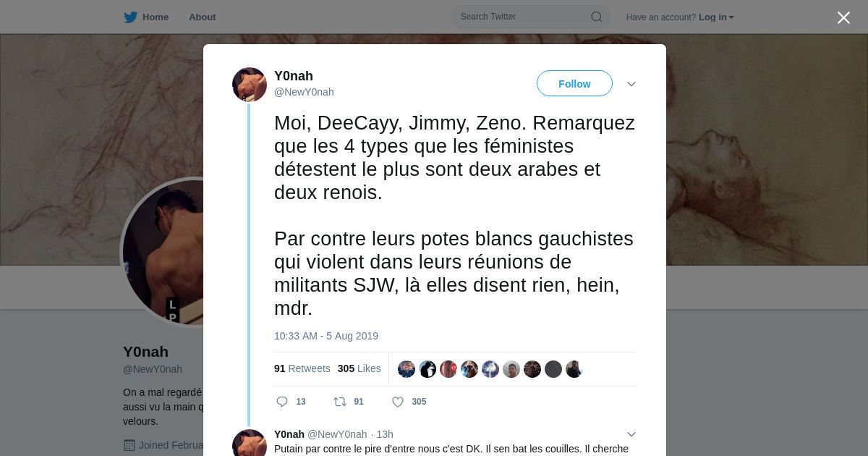This screenshot has width=868, height=456.
Task: Click the last liker avatar thumbnail
Action: 574,369
